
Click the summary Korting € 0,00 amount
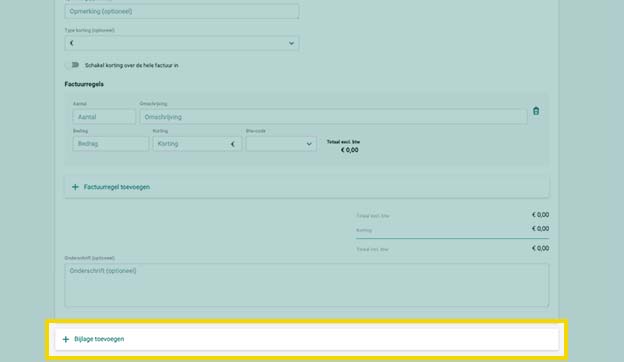pos(540,229)
